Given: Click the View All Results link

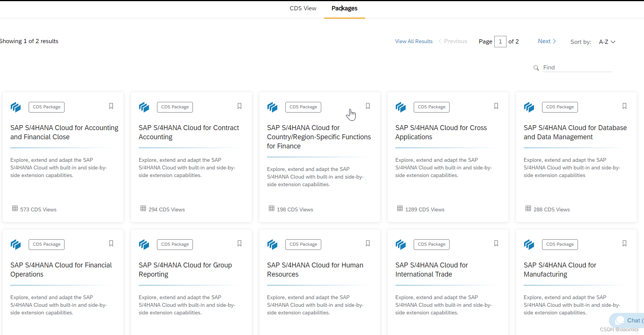Looking at the screenshot, I should click(x=414, y=41).
